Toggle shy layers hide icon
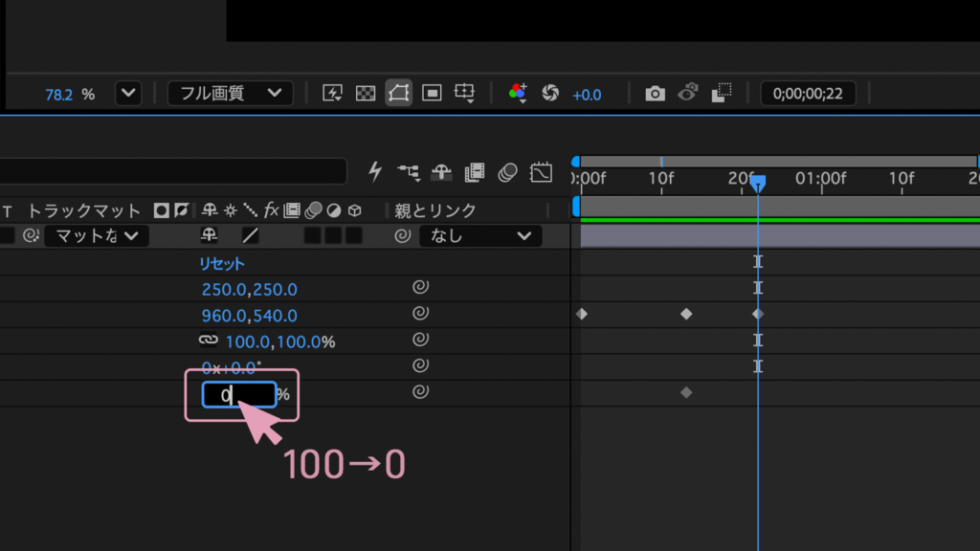The image size is (980, 551). (x=442, y=172)
